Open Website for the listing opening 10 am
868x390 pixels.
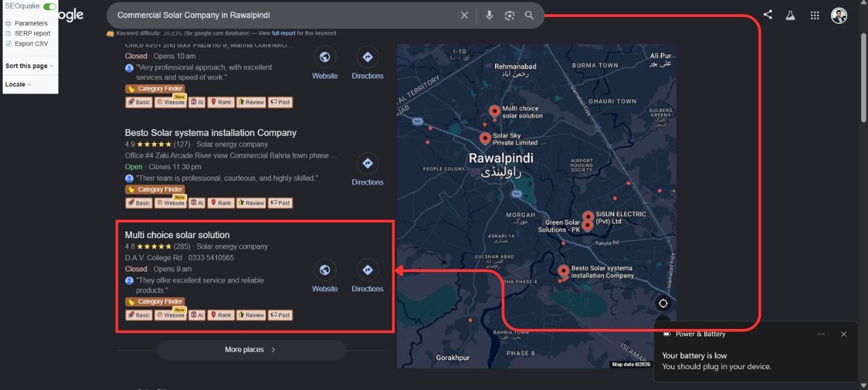pos(325,63)
